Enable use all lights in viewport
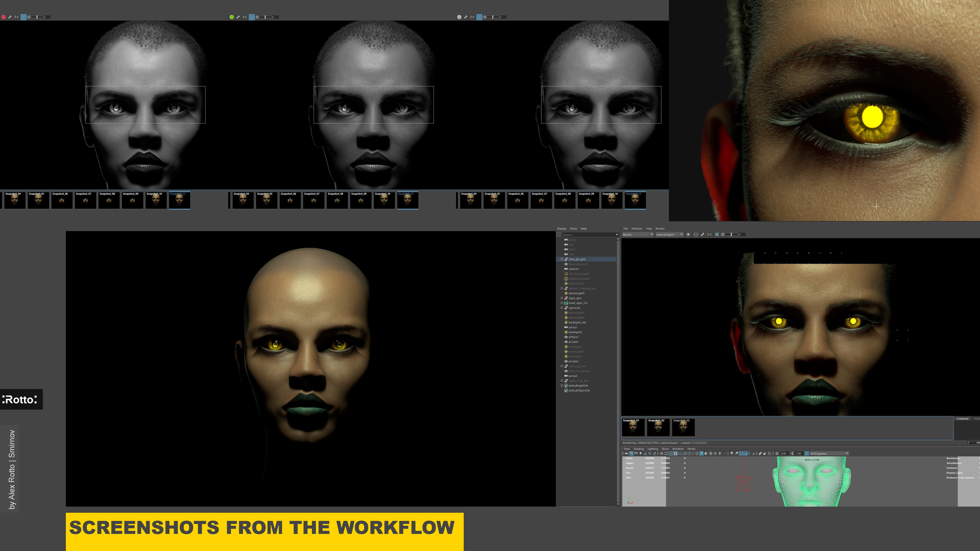 click(720, 454)
